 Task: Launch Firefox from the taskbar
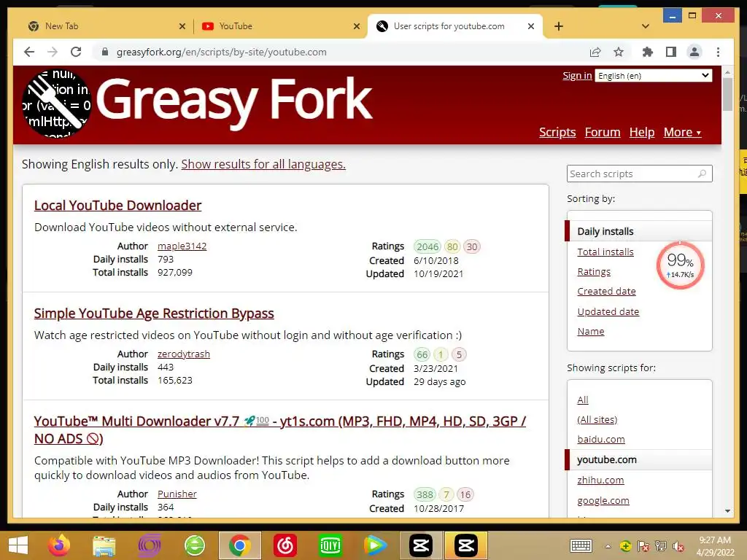coord(59,545)
